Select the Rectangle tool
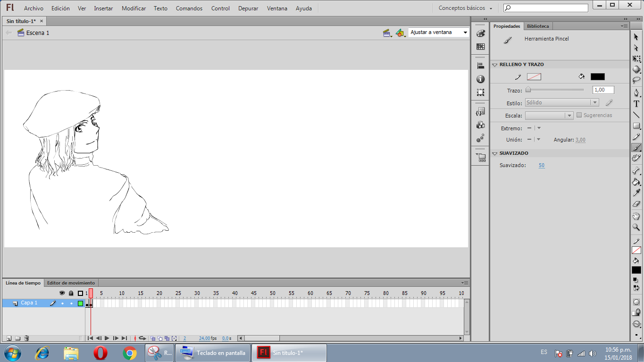The width and height of the screenshot is (644, 362). tap(636, 126)
